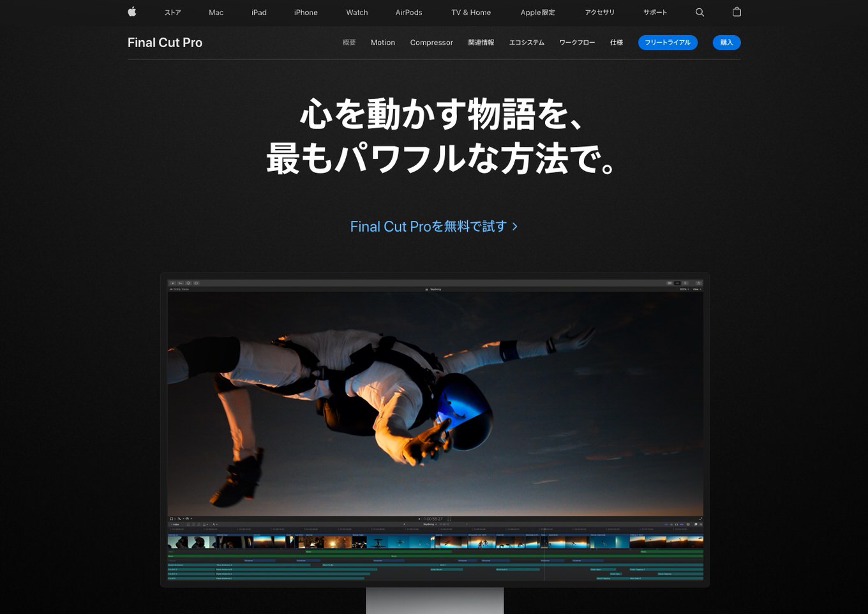Screen dimensions: 868x614
Task: Select アクセサリ in the top navigation
Action: point(600,13)
